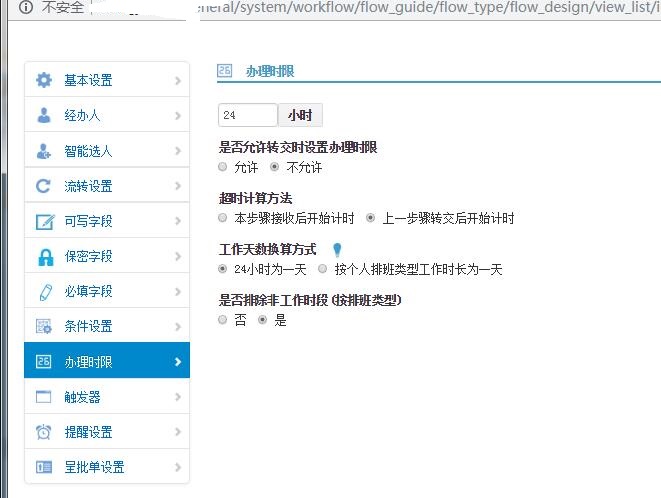Select 按个人排班类型工作时长为一天 option

click(x=322, y=269)
